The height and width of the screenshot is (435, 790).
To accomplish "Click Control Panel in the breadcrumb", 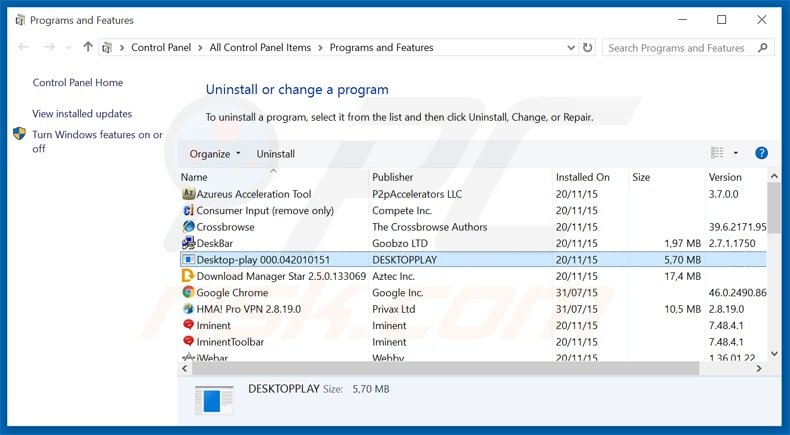I will 161,47.
